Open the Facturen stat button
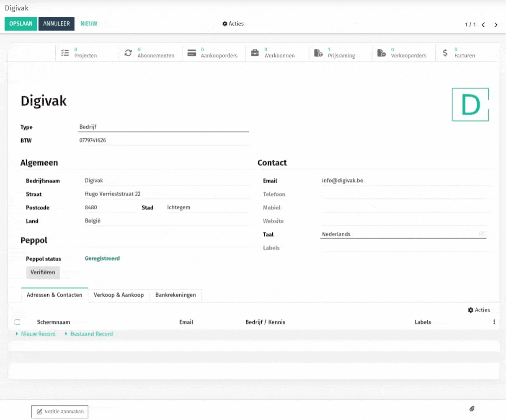The image size is (506, 420). click(467, 53)
